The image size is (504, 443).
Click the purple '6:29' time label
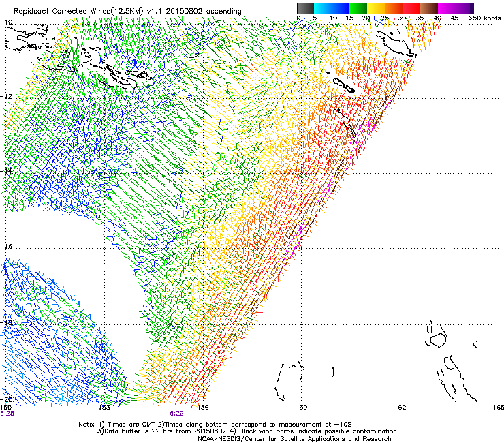[x=177, y=414]
